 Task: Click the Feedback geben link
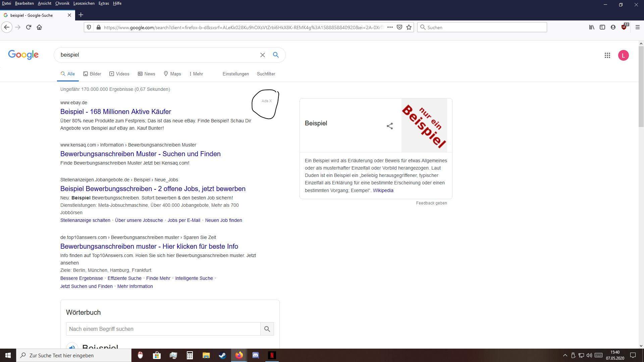(431, 203)
